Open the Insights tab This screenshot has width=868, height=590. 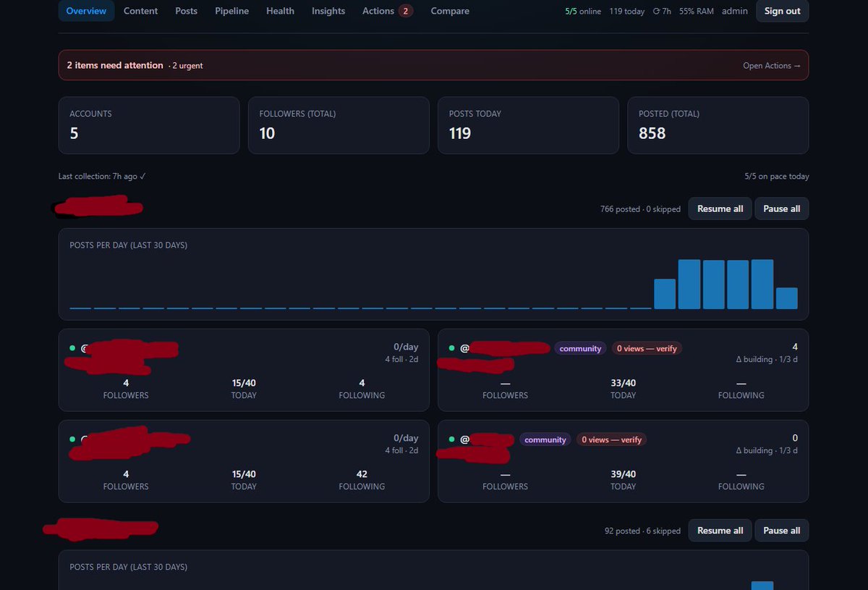click(328, 11)
